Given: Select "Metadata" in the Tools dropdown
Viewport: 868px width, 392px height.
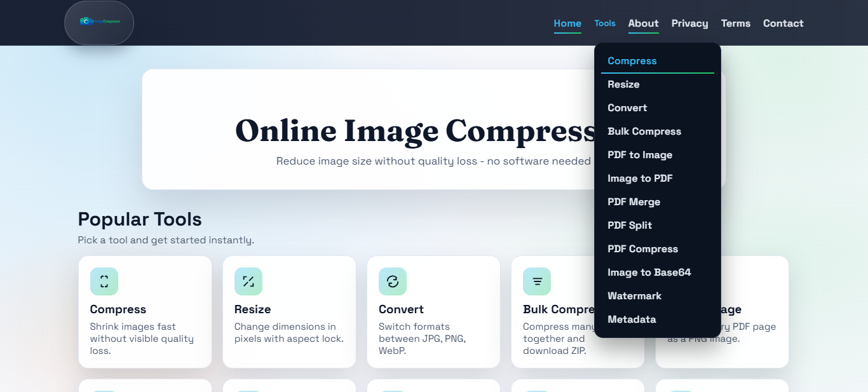Looking at the screenshot, I should [x=632, y=319].
